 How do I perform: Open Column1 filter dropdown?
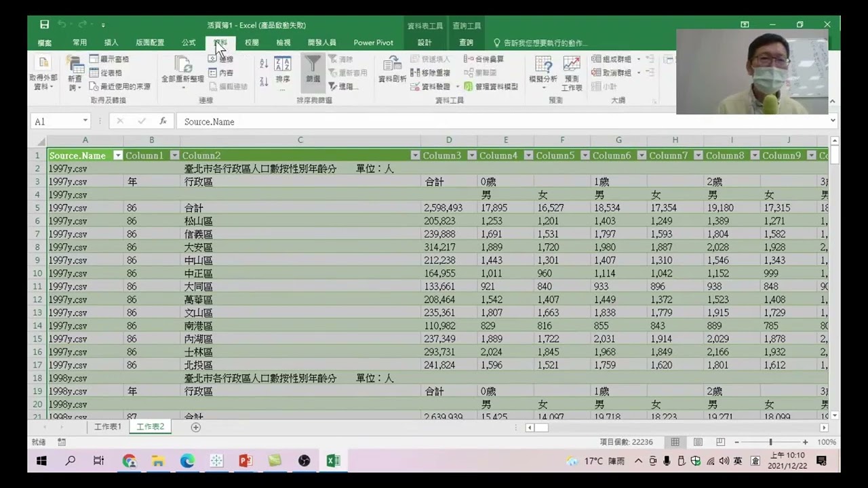tap(174, 156)
